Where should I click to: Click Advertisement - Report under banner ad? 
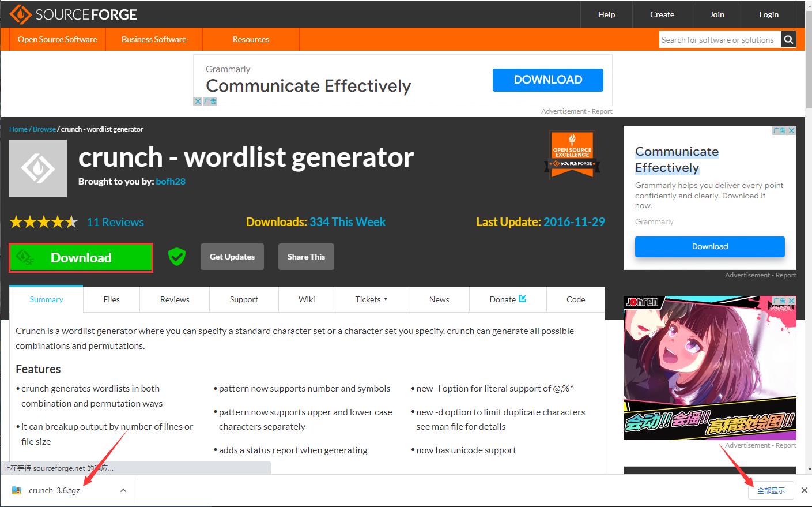pos(576,111)
